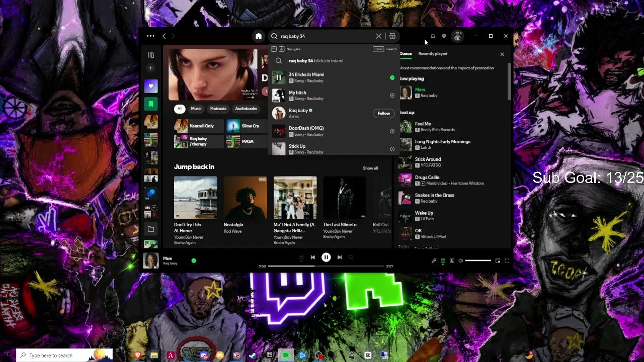
Task: Open the Slime Cry shortcut
Action: pos(247,126)
